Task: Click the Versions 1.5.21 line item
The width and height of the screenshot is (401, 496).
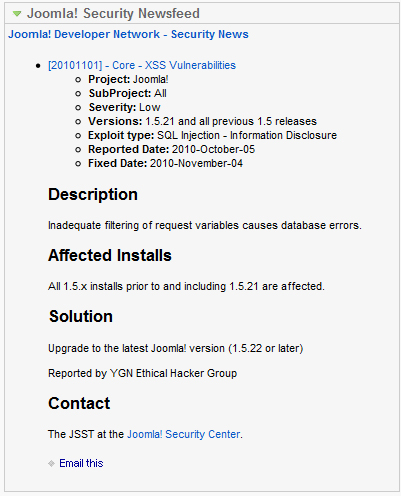Action: 202,121
